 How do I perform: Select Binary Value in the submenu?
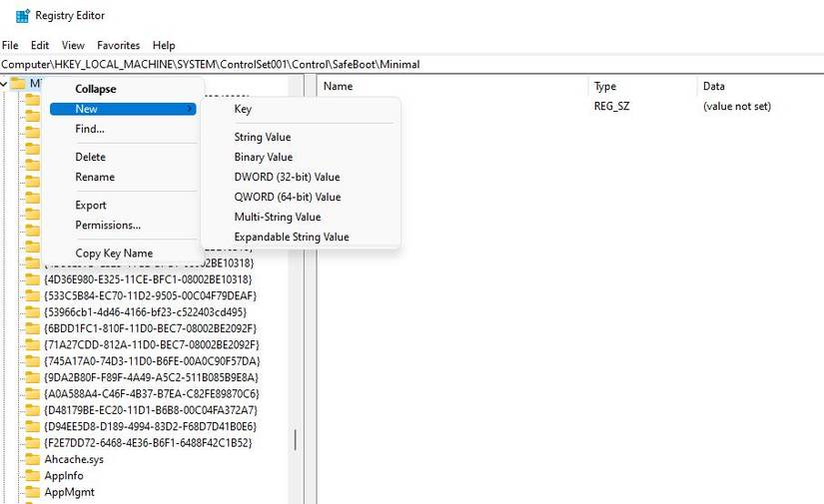[264, 157]
